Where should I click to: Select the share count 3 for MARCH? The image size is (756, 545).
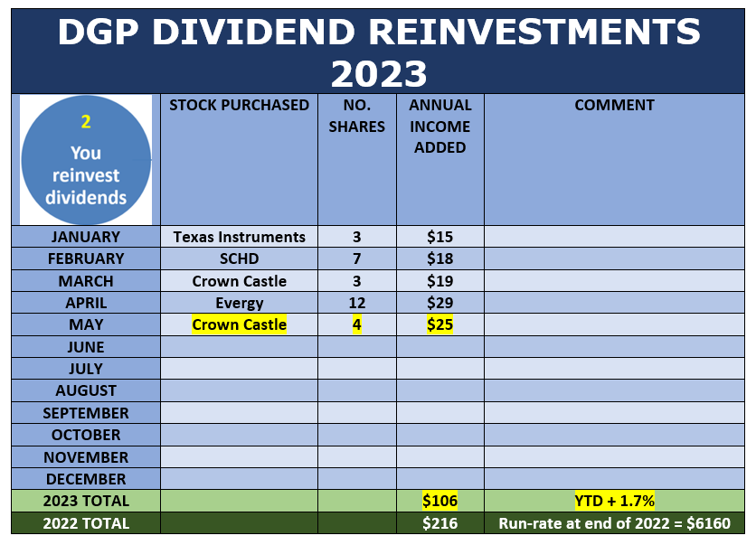[x=357, y=281]
